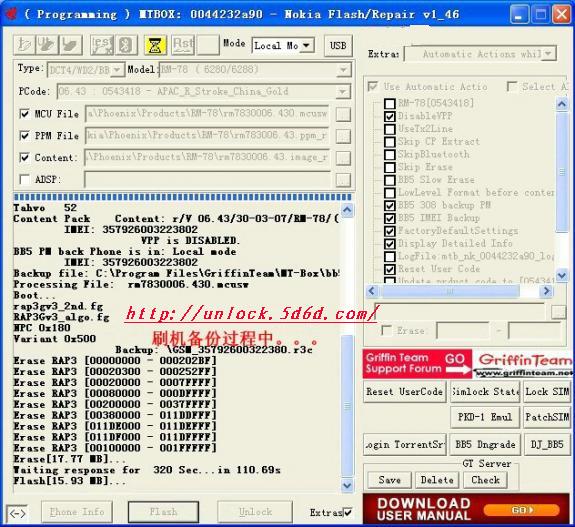Viewport: 575px width, 527px height.
Task: Open the Griffin Team Support Forum banner
Action: [x=417, y=363]
